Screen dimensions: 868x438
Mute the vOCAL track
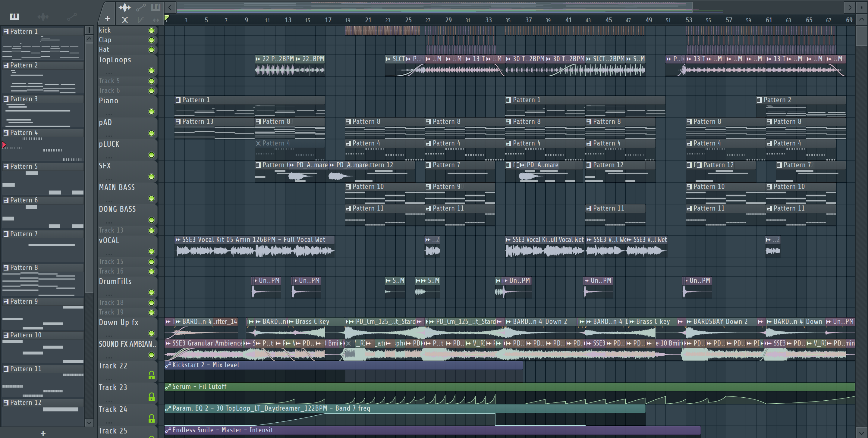point(152,252)
